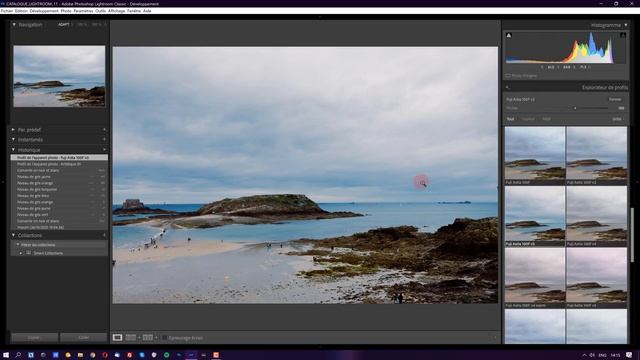Collapse the Instantanés panel
The image size is (640, 360).
click(x=13, y=140)
